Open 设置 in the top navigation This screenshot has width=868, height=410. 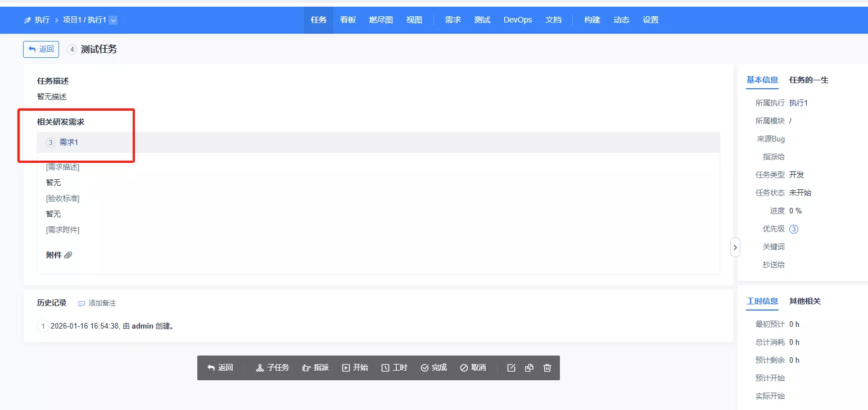coord(650,20)
